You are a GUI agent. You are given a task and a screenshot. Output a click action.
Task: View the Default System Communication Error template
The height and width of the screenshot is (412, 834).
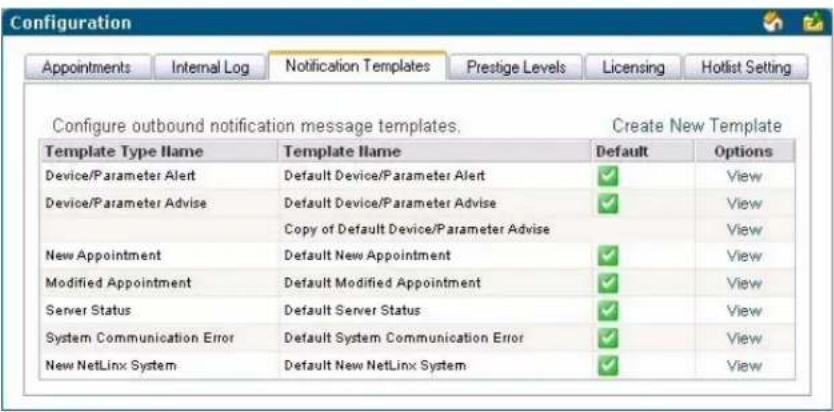744,339
